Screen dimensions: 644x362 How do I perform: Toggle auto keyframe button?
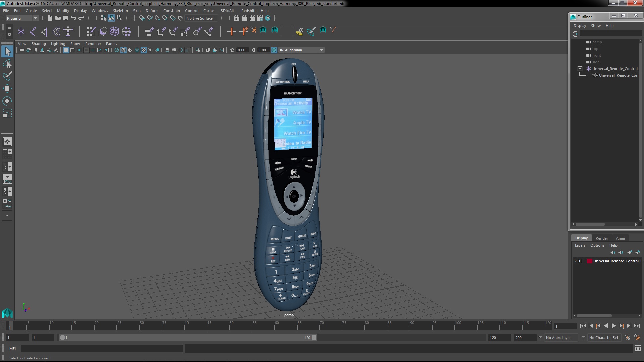(x=627, y=338)
